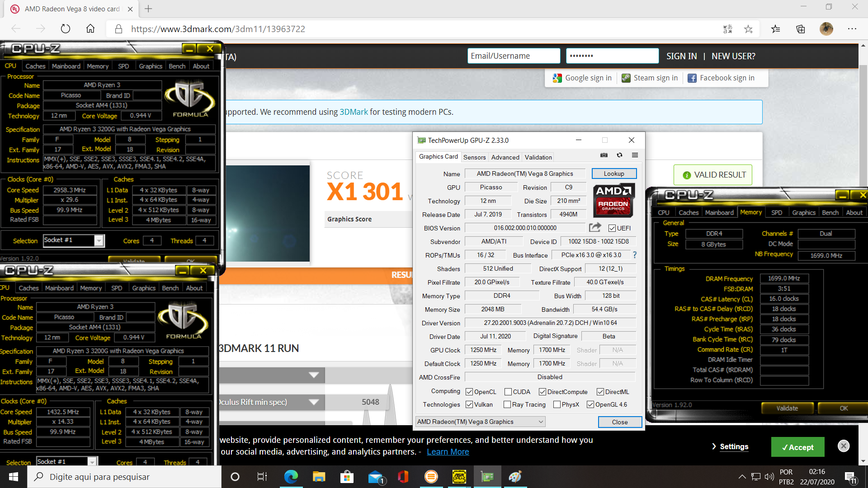Click the BIOS share/export icon in GPU-Z
Image resolution: width=868 pixels, height=488 pixels.
pyautogui.click(x=595, y=227)
